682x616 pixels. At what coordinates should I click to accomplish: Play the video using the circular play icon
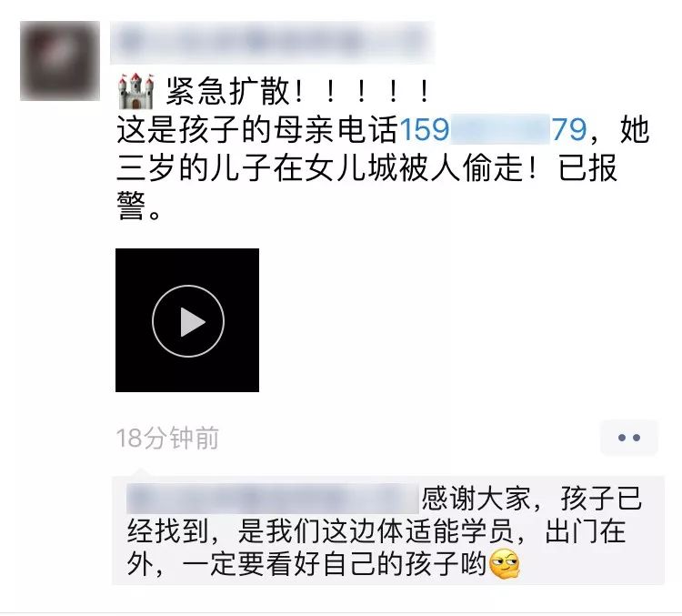pyautogui.click(x=188, y=321)
